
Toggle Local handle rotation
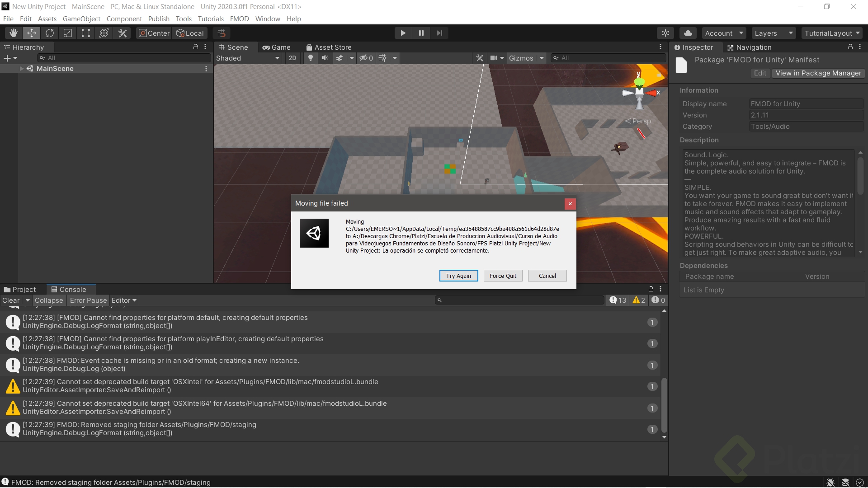point(190,33)
